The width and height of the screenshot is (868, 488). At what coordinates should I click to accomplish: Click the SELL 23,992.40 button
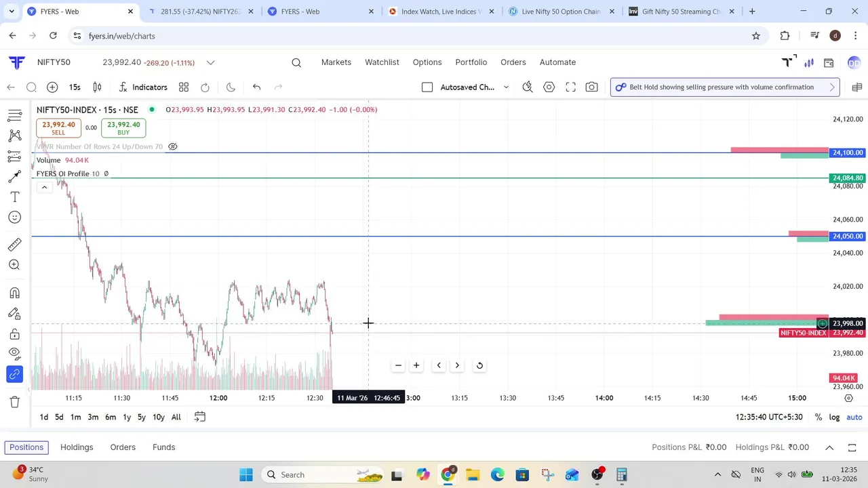click(58, 128)
